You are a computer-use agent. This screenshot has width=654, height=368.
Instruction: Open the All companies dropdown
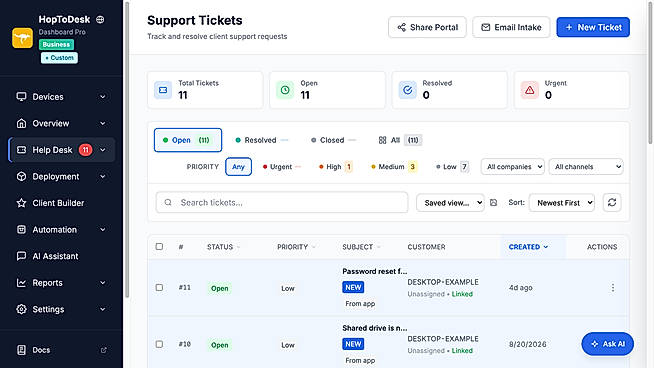513,167
